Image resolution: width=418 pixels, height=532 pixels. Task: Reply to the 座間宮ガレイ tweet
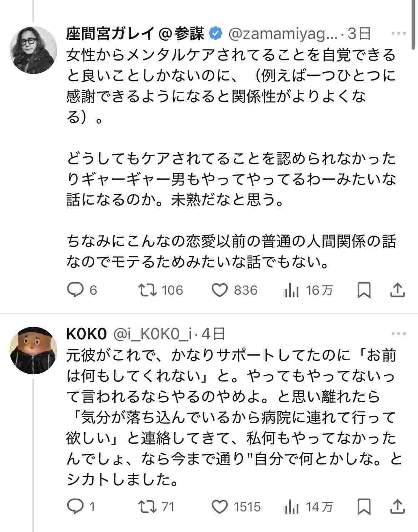click(x=75, y=290)
